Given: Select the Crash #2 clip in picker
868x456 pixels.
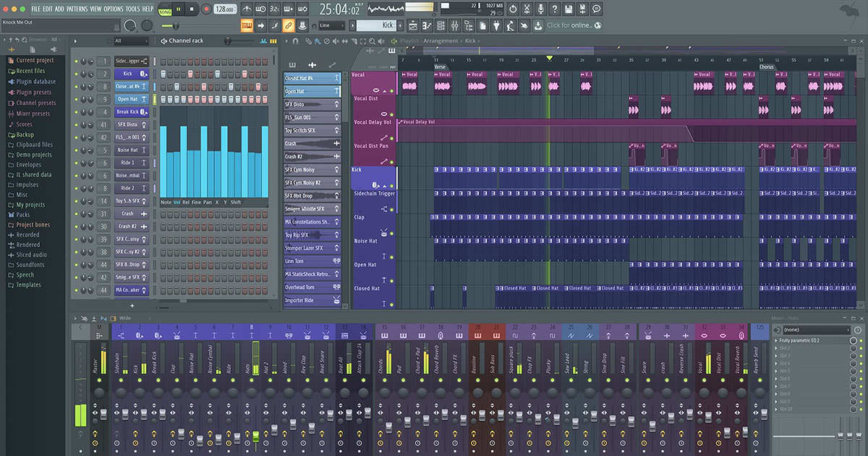Looking at the screenshot, I should (x=312, y=156).
